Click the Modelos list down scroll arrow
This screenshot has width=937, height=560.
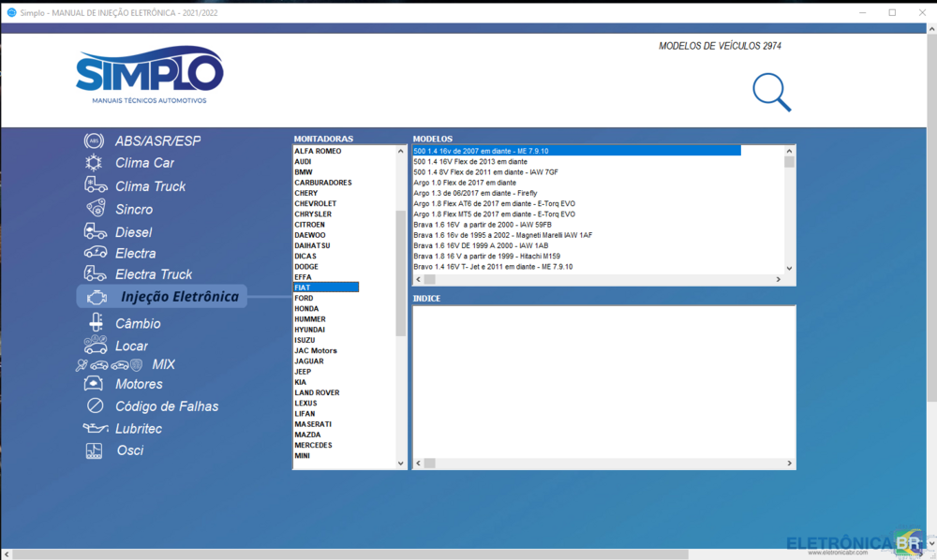[789, 268]
